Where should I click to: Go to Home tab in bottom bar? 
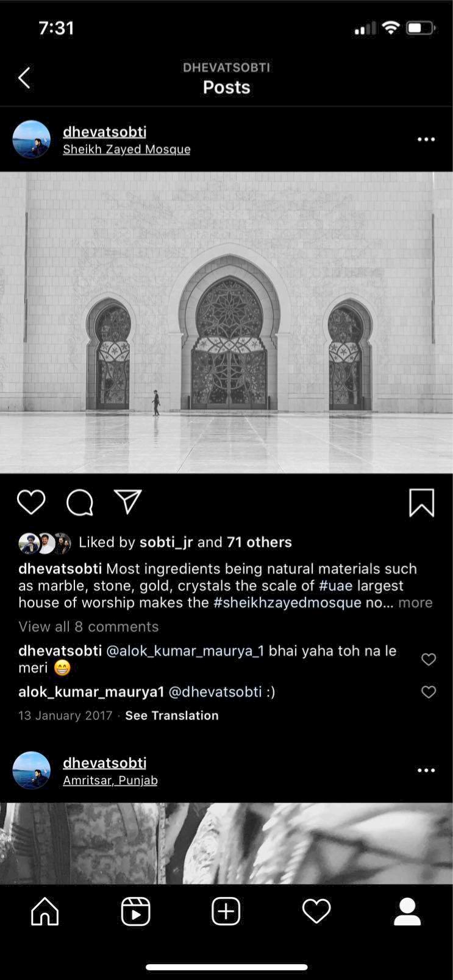tap(45, 912)
